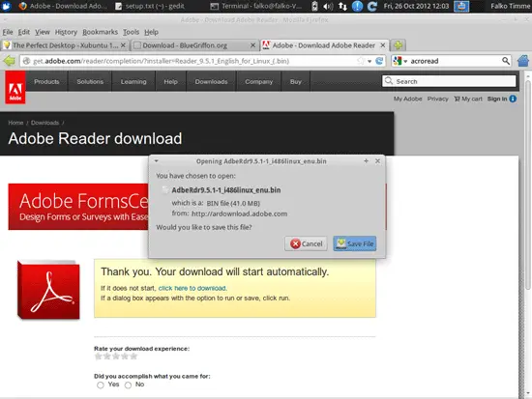Open the Adobe Company navigation menu
Screen dimensions: 532x399
(259, 81)
